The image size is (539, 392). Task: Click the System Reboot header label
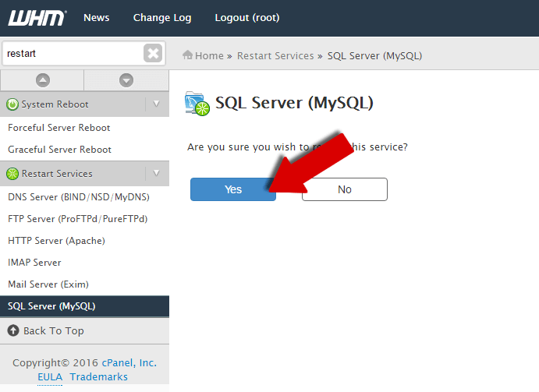55,104
